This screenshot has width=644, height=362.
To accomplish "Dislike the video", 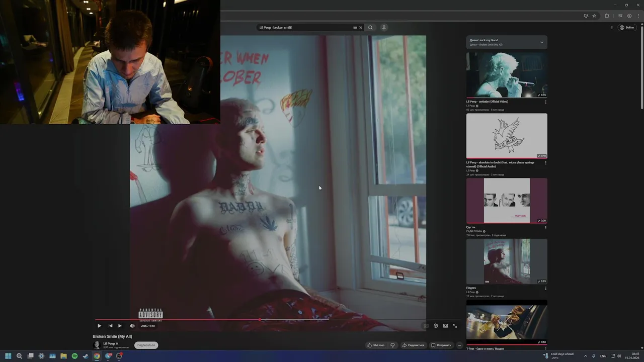I will (392, 345).
